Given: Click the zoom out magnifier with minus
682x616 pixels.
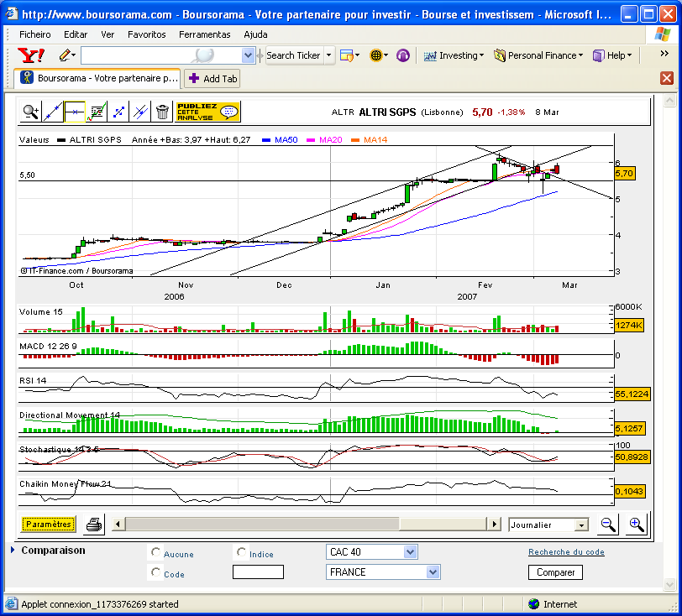Looking at the screenshot, I should coord(607,525).
